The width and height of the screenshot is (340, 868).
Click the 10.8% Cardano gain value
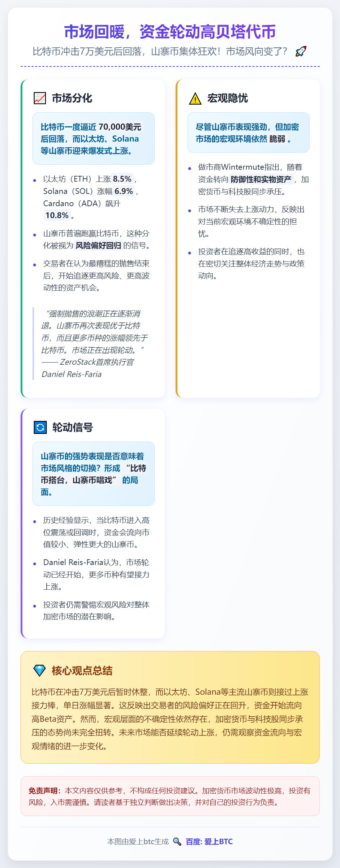tap(57, 216)
